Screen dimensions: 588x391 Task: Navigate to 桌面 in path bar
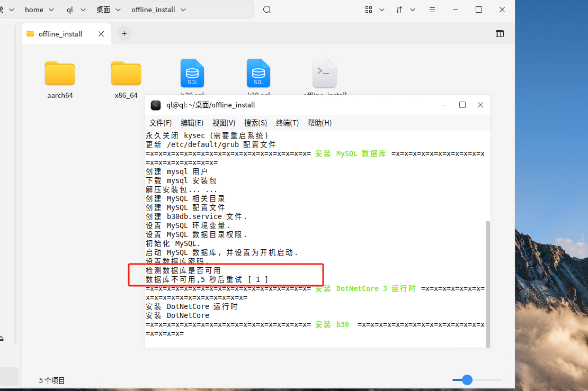103,10
